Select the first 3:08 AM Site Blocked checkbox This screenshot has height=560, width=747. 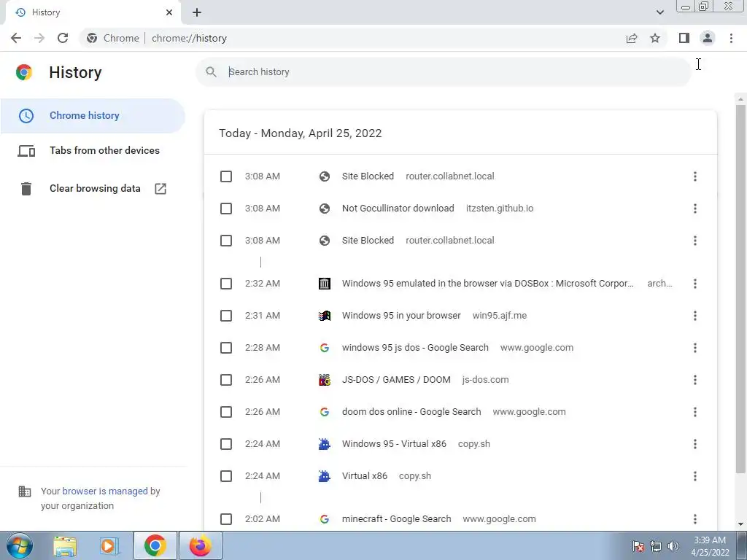click(x=226, y=176)
